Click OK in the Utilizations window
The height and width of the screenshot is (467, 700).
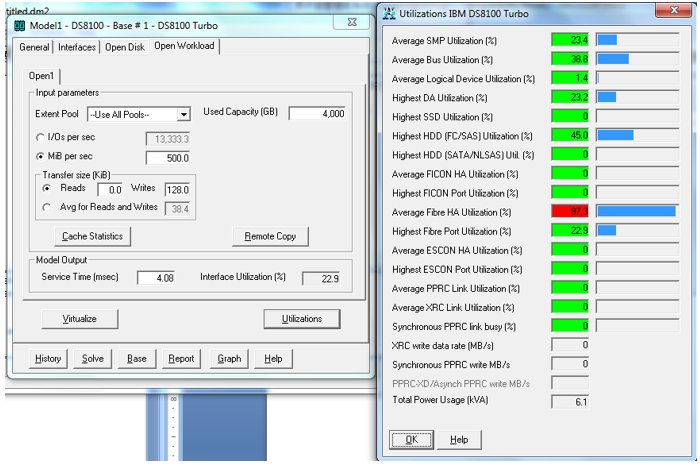[x=412, y=440]
